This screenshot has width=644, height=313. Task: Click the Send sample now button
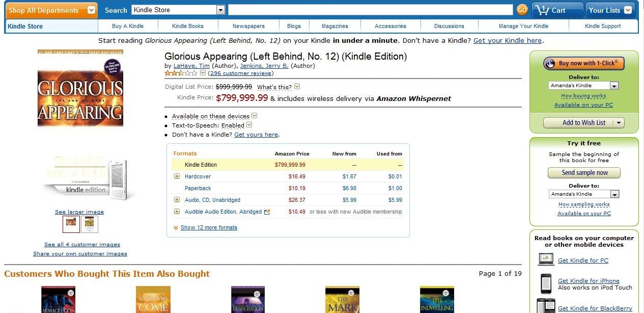tap(584, 173)
